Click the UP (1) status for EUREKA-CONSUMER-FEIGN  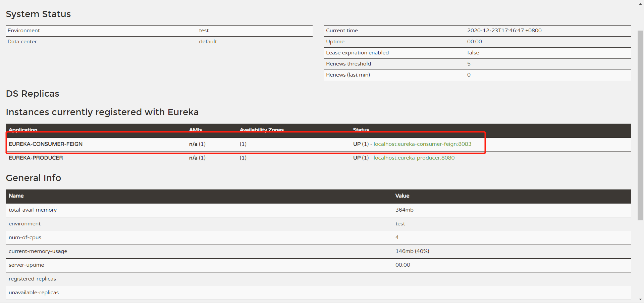click(x=361, y=144)
